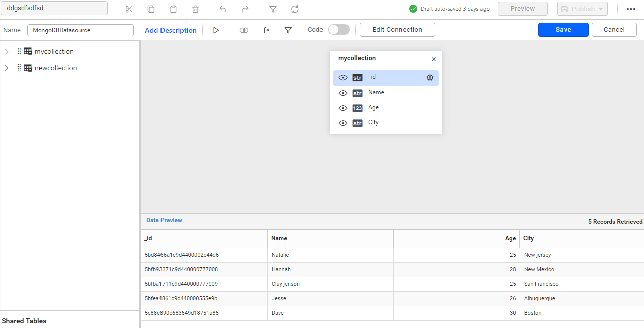Open the fx expression editor

pos(266,30)
